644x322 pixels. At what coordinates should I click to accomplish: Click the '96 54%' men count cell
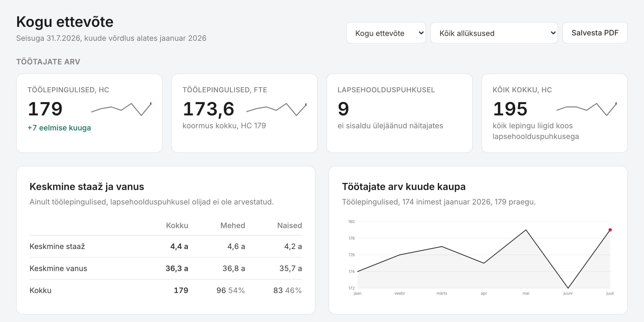click(x=231, y=290)
